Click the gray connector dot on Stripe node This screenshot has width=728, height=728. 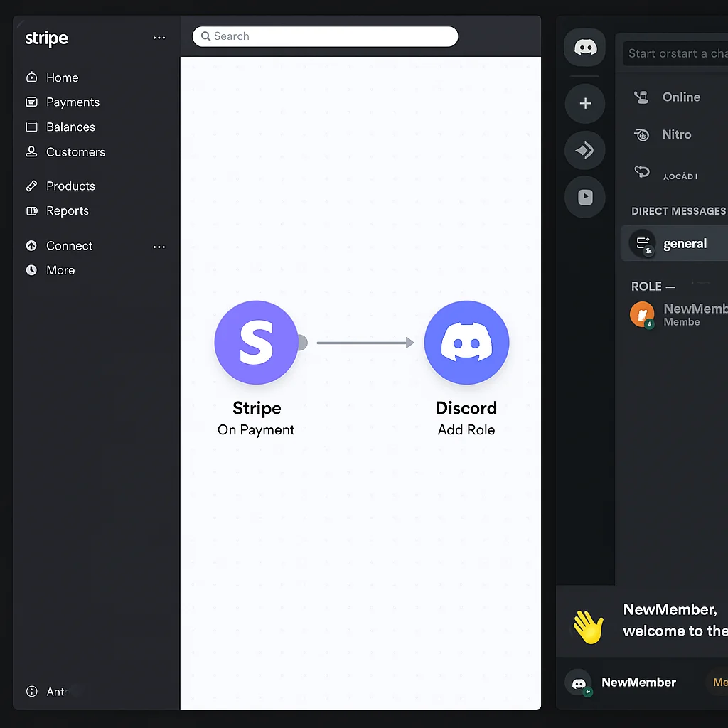302,343
